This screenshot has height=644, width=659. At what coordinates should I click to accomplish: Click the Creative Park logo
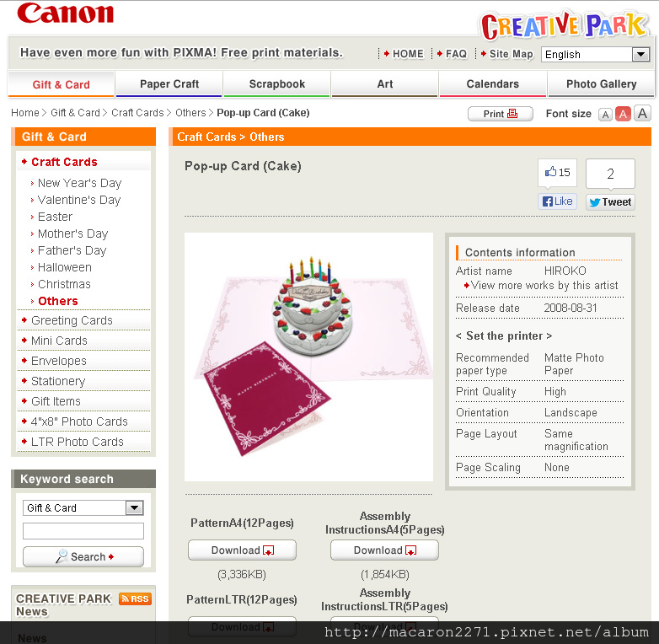[564, 25]
